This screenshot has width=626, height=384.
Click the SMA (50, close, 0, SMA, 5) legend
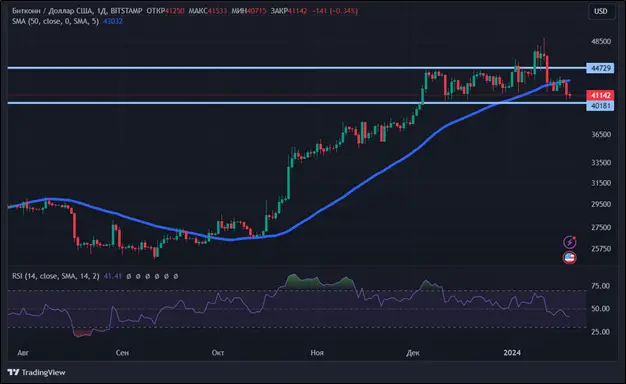pos(55,21)
